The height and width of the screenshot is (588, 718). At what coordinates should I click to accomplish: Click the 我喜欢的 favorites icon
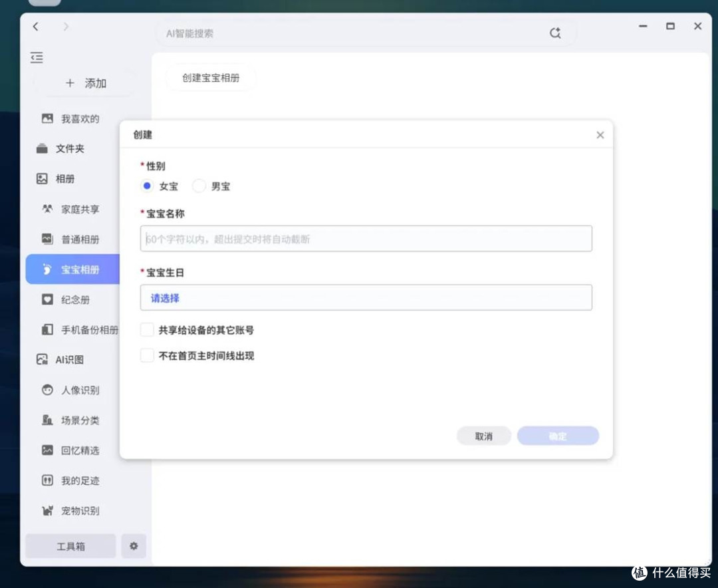click(47, 118)
